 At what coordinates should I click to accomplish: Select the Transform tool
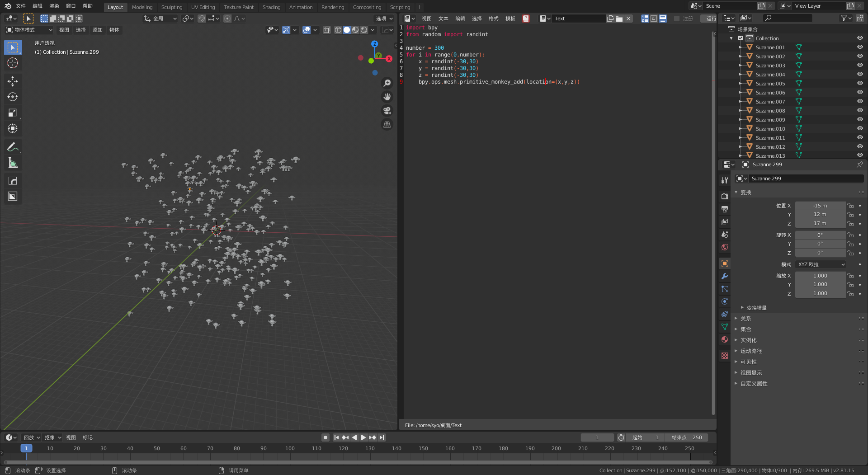pyautogui.click(x=13, y=128)
